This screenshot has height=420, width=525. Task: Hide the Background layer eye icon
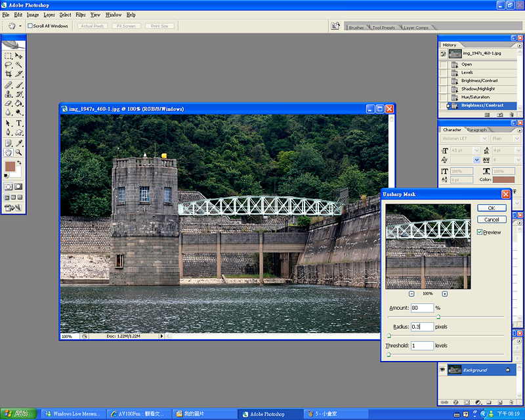click(x=442, y=370)
